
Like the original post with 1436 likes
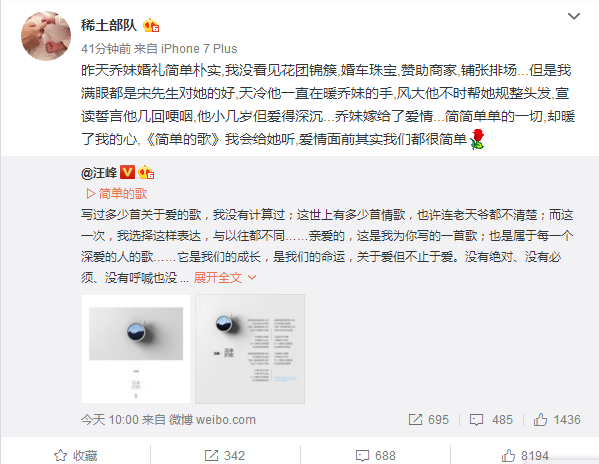click(557, 420)
